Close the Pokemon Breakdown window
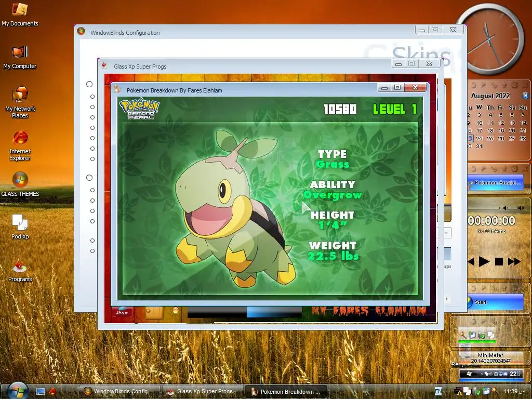Image resolution: width=532 pixels, height=399 pixels. pyautogui.click(x=415, y=87)
